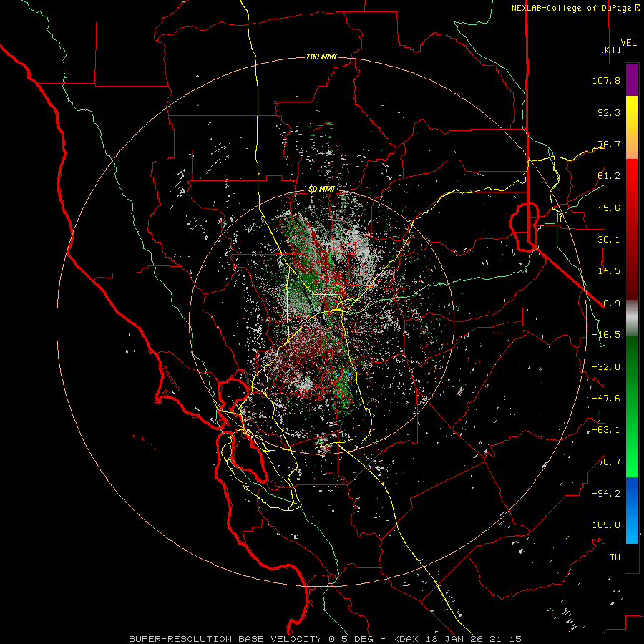Screen dimensions: 644x644
Task: Click the 107.8 legend value
Action: 606,80
